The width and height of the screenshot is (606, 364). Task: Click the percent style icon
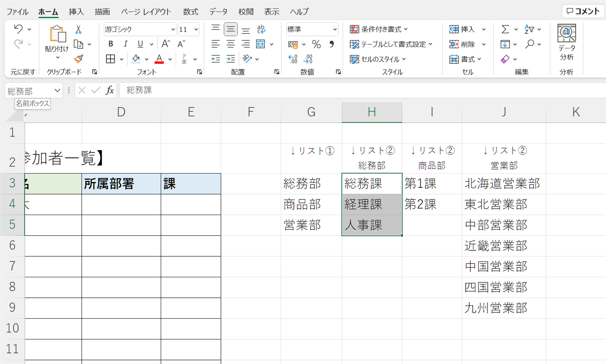316,44
